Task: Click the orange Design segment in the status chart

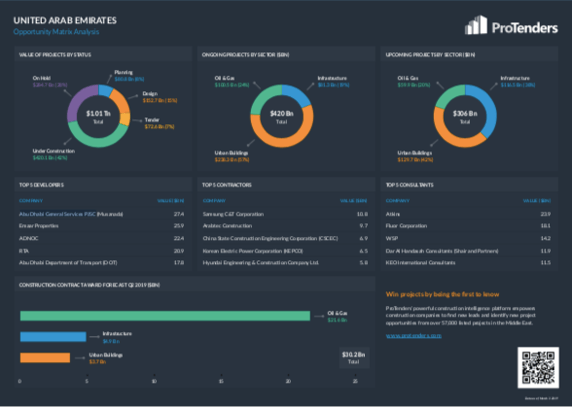Action: coord(120,101)
